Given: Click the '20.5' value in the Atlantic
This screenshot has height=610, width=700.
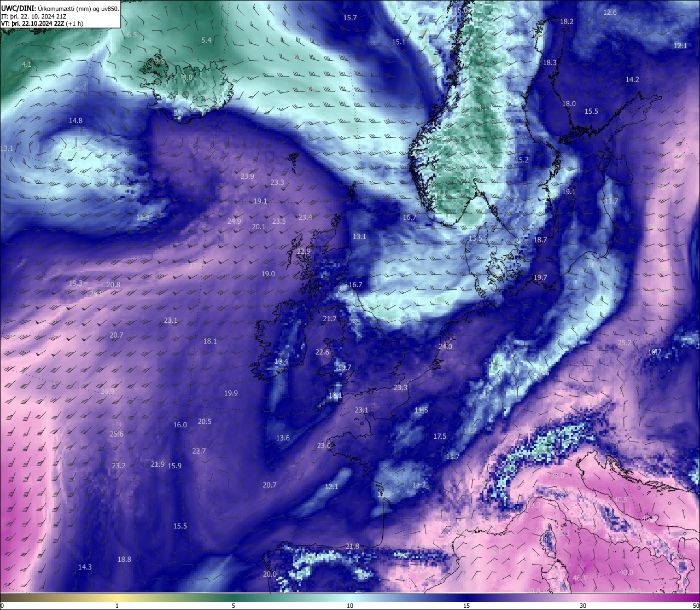Looking at the screenshot, I should (x=205, y=421).
